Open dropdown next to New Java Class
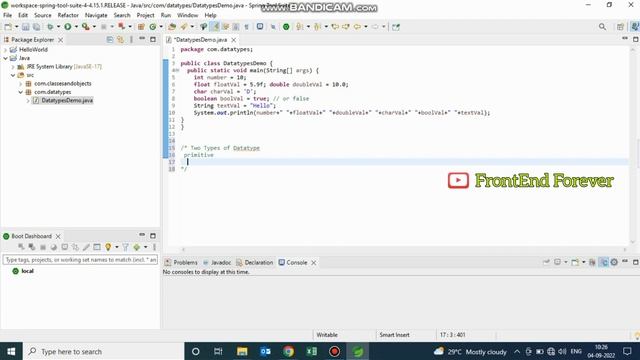 tap(161, 27)
